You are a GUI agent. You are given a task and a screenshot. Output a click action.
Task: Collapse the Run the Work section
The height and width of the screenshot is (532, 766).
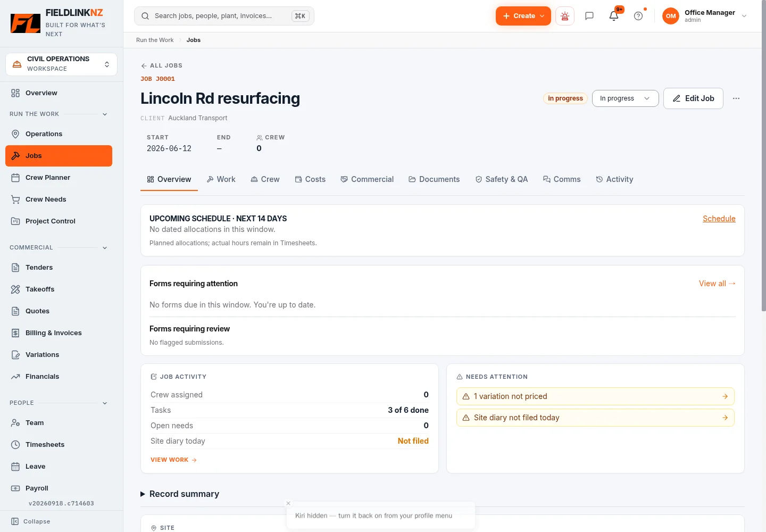(x=105, y=114)
